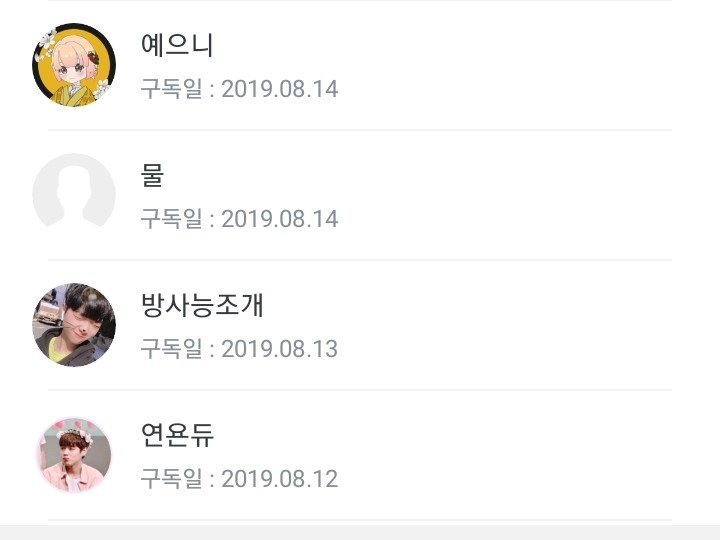Image resolution: width=720 pixels, height=540 pixels.
Task: Tap the 구독일 label under 물
Action: click(x=171, y=219)
